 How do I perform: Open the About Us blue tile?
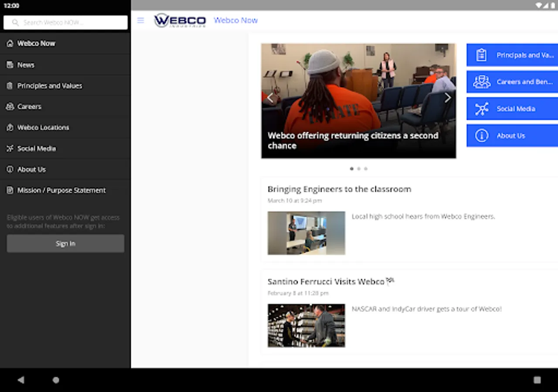(512, 135)
